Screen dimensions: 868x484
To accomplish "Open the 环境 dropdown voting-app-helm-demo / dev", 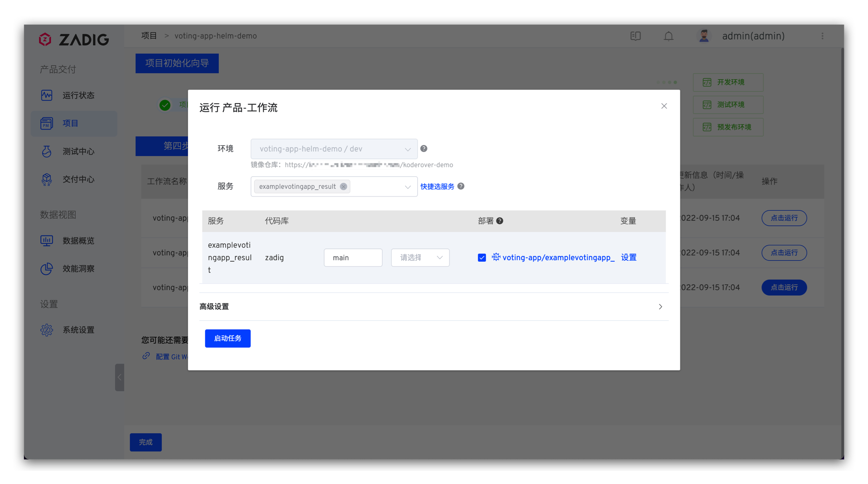I will pyautogui.click(x=334, y=149).
